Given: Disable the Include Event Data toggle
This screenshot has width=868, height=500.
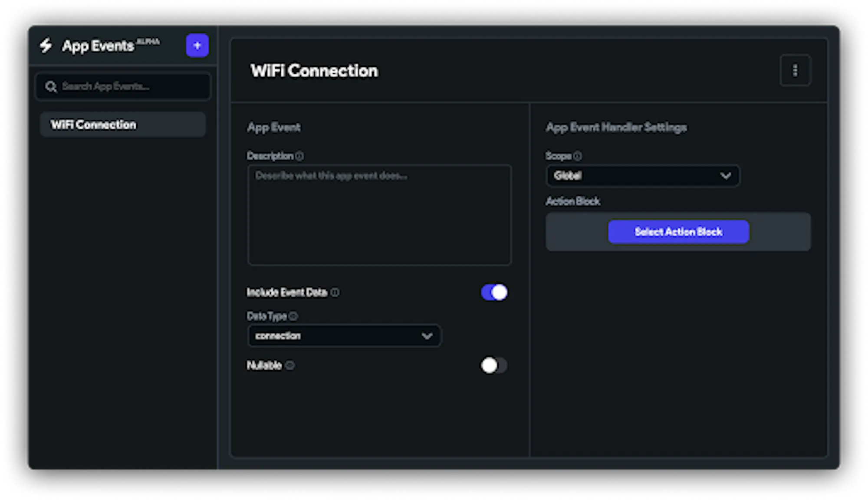Looking at the screenshot, I should (494, 293).
